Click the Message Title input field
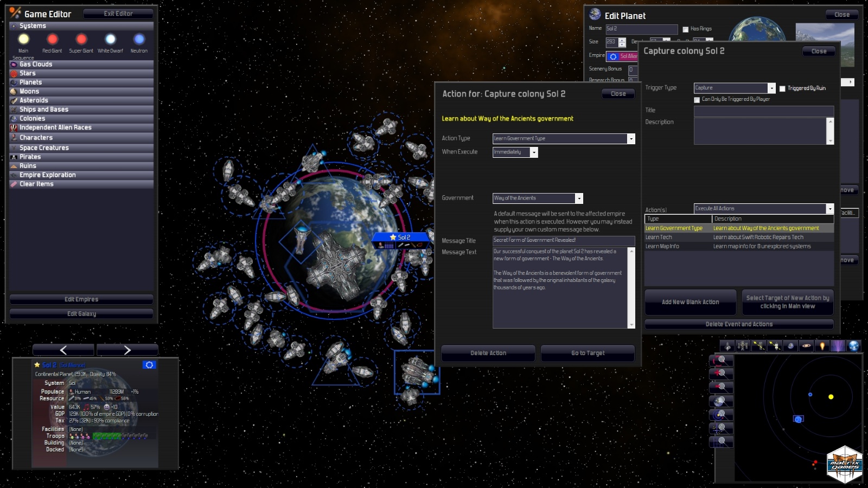The width and height of the screenshot is (868, 488). click(x=564, y=240)
